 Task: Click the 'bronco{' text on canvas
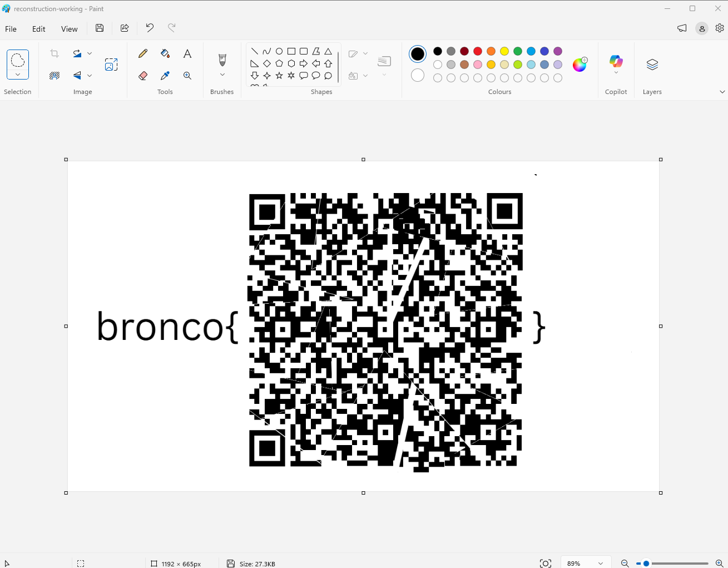[x=168, y=328]
